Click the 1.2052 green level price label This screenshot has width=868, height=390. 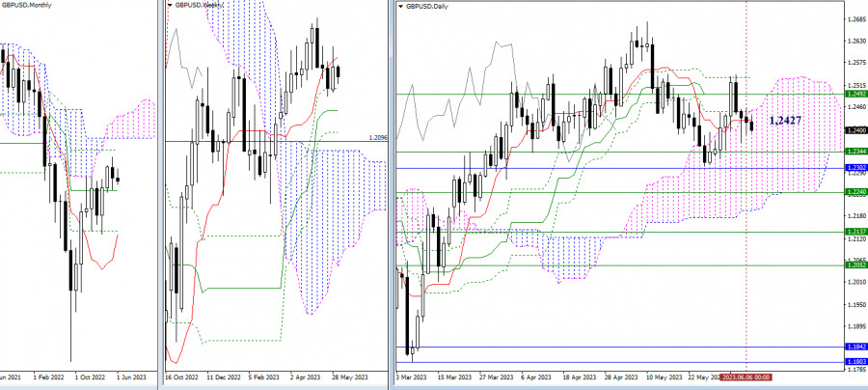coord(855,265)
